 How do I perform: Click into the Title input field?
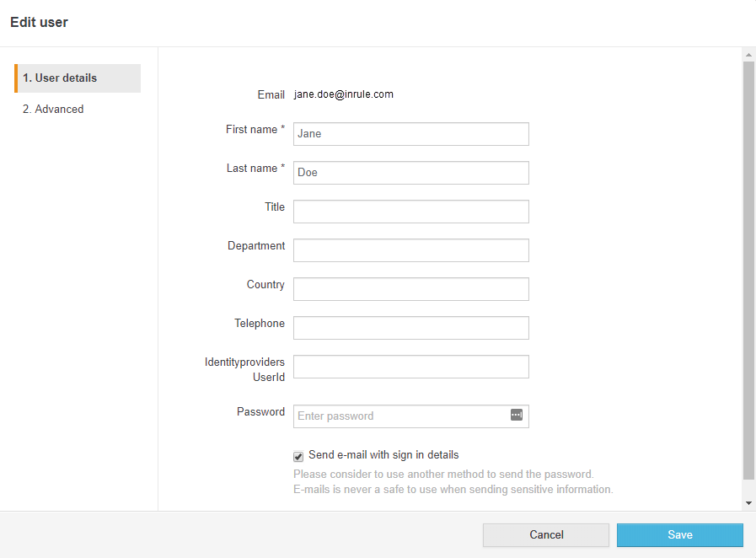click(x=410, y=212)
